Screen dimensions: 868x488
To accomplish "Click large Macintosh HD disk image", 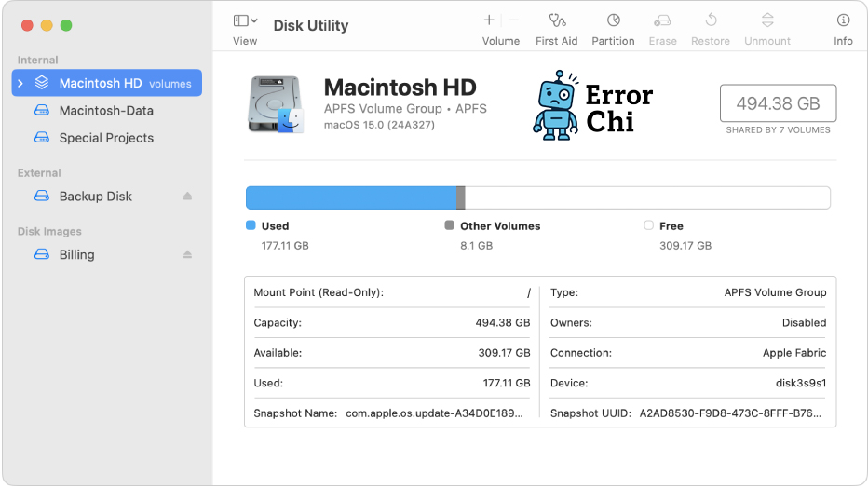I will click(x=276, y=104).
